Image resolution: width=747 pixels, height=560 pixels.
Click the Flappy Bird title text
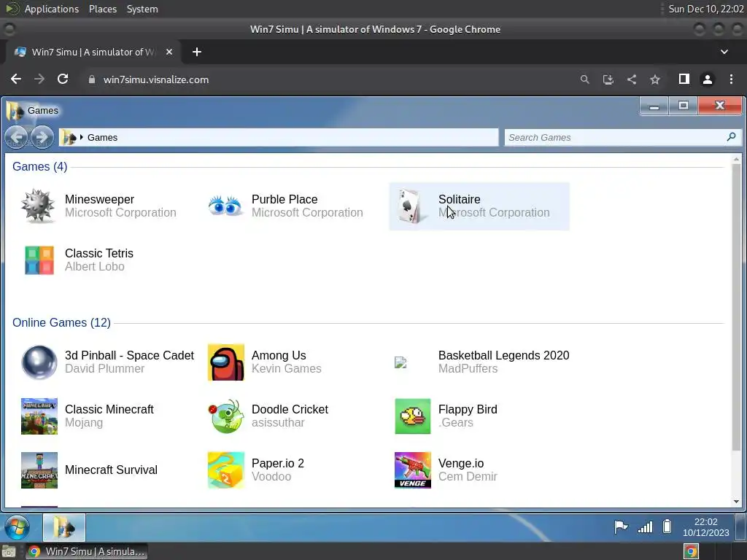tap(468, 409)
